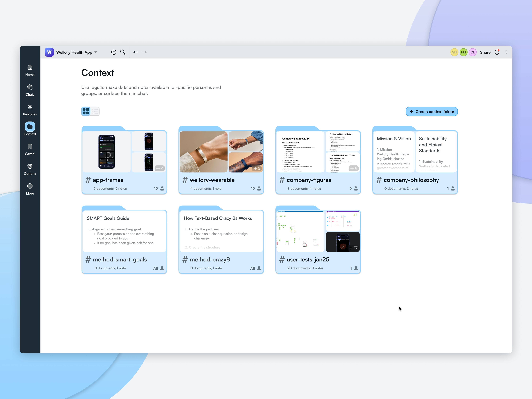
Task: Click the filter circle icon
Action: click(x=114, y=52)
